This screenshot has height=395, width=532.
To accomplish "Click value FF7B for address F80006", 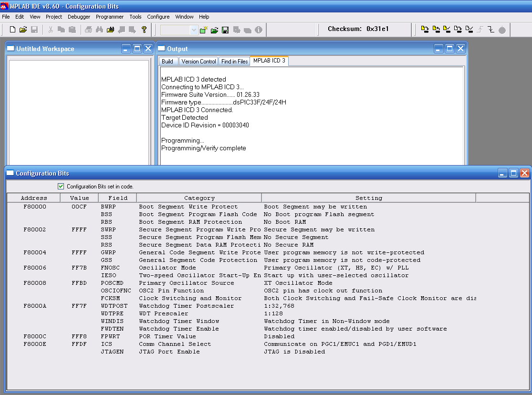I will 79,268.
